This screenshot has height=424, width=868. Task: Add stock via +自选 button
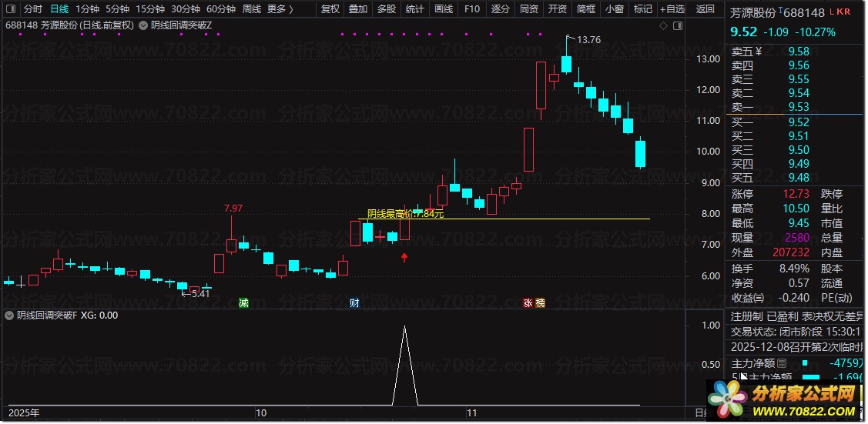672,8
